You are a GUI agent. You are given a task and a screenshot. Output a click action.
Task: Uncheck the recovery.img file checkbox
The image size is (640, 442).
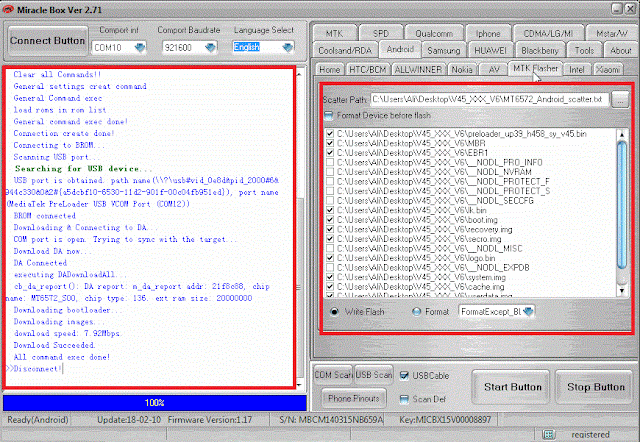(330, 229)
